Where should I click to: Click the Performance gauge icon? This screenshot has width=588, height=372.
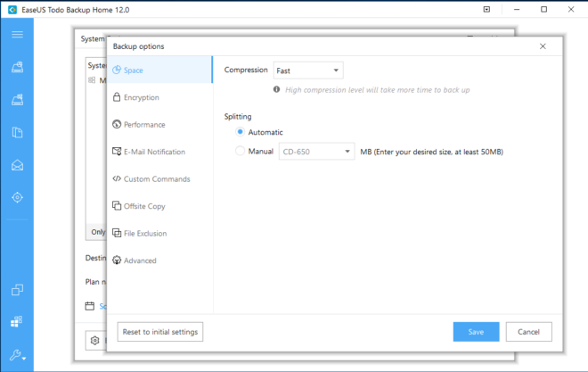[117, 124]
